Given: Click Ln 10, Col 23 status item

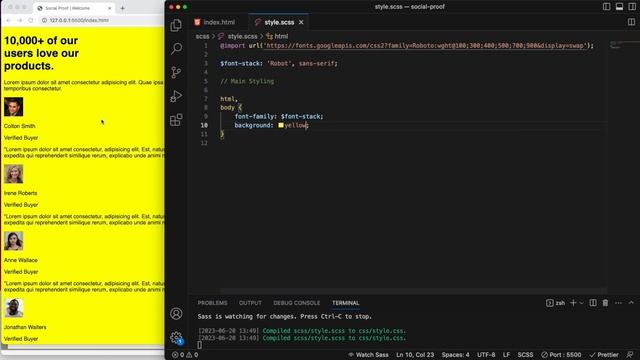Looking at the screenshot, I should click(415, 355).
